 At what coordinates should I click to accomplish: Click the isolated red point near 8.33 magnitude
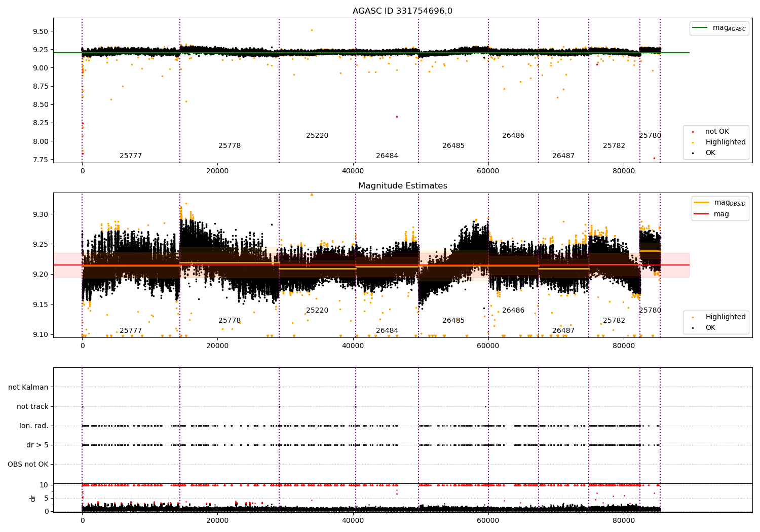click(x=397, y=117)
